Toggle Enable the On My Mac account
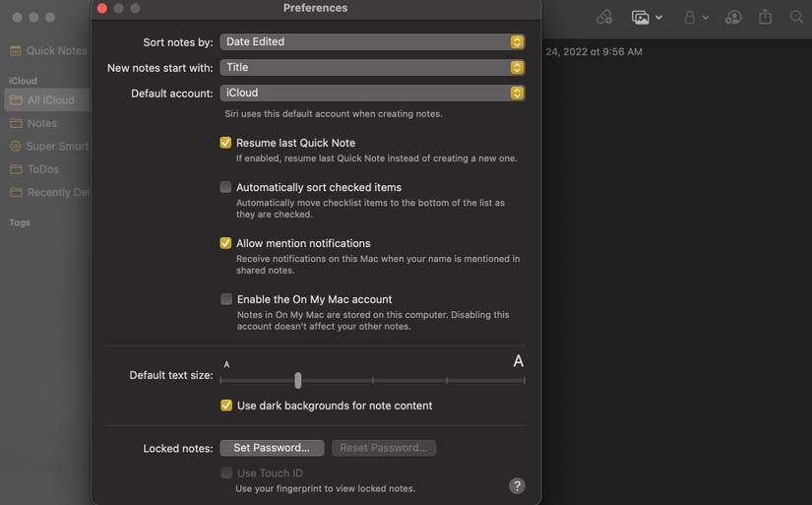Screen dimensions: 812x505 (x=226, y=299)
